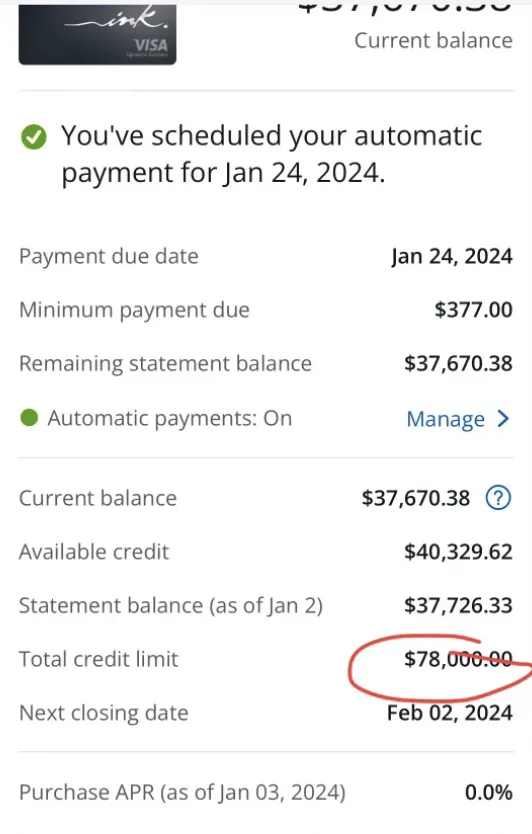The image size is (532, 834).
Task: Click the Current balance heading at top
Action: tap(433, 40)
